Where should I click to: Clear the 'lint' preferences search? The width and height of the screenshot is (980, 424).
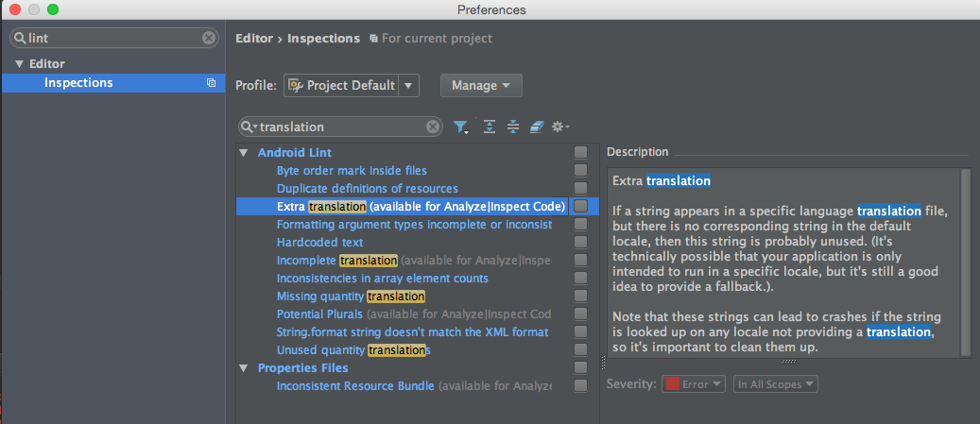209,38
